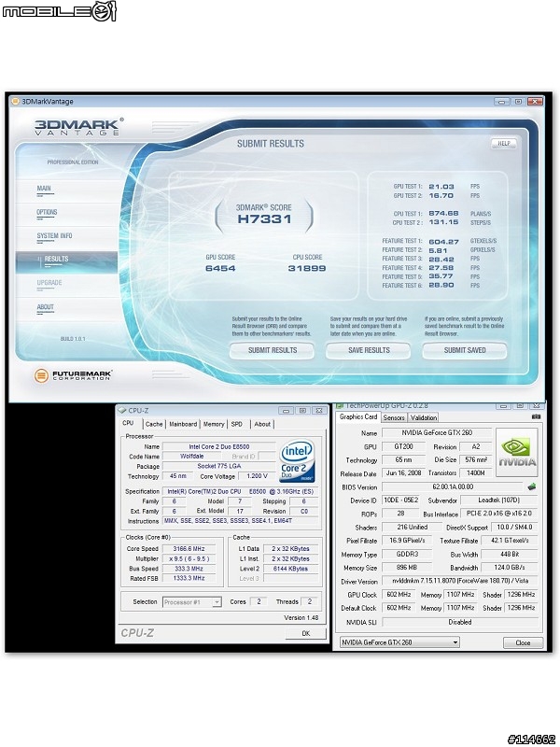Click the GPU Name field in GPU-Z
Image resolution: width=560 pixels, height=747 pixels.
[437, 433]
